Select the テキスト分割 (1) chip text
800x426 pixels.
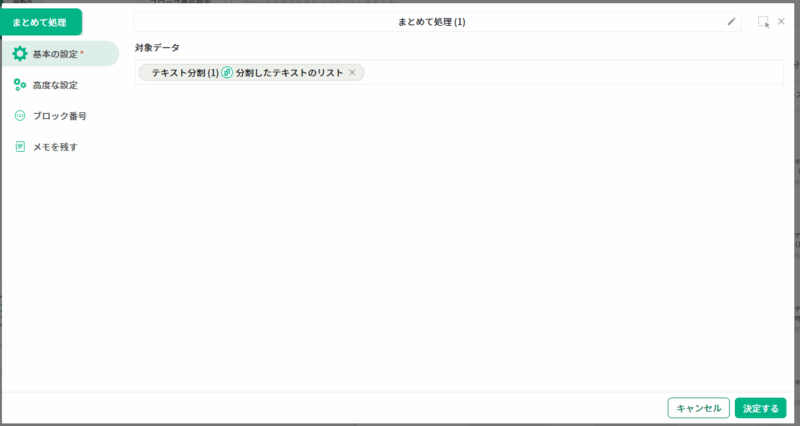[x=184, y=73]
